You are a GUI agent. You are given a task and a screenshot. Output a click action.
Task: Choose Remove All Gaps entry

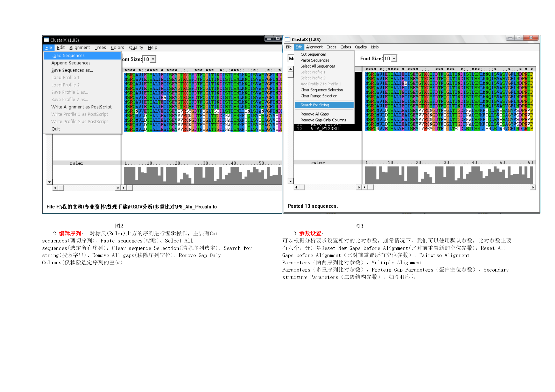pos(324,114)
